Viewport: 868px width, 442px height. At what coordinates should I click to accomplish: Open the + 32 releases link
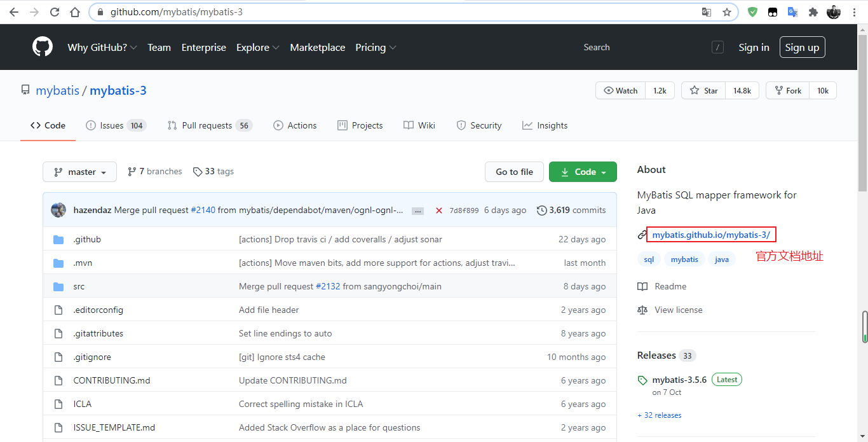coord(660,415)
